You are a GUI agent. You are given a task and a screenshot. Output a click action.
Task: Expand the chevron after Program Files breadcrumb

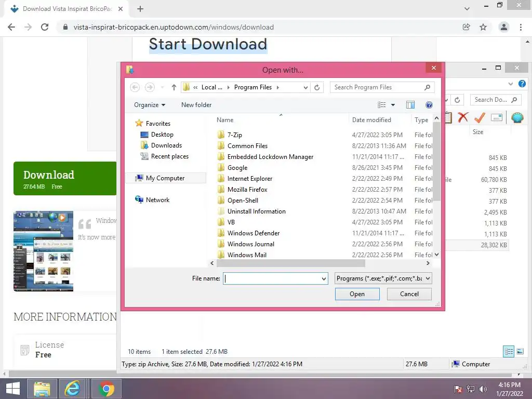point(278,87)
